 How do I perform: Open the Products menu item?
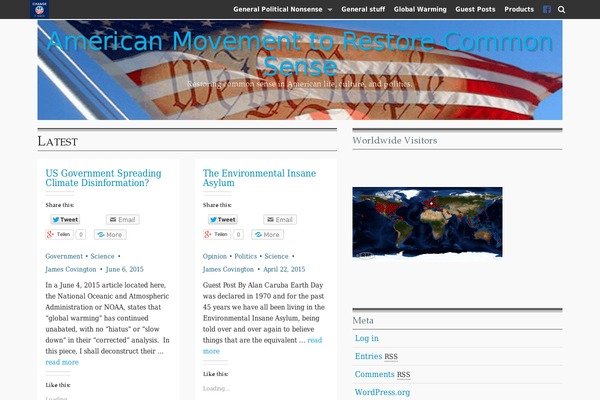(x=519, y=9)
